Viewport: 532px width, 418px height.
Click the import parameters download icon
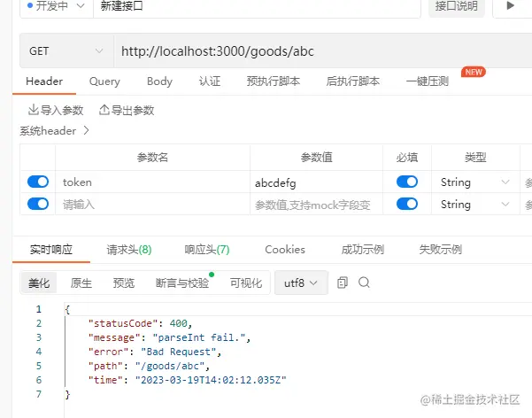pos(34,110)
